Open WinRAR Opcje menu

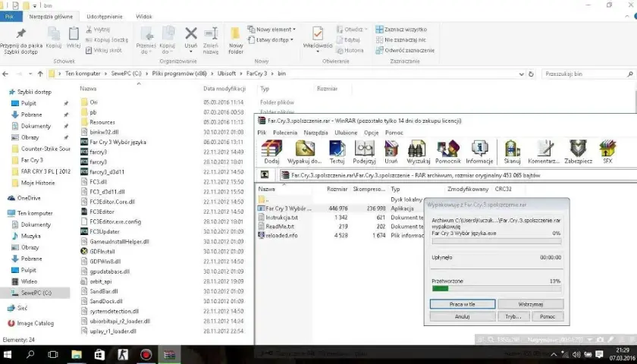coord(371,133)
